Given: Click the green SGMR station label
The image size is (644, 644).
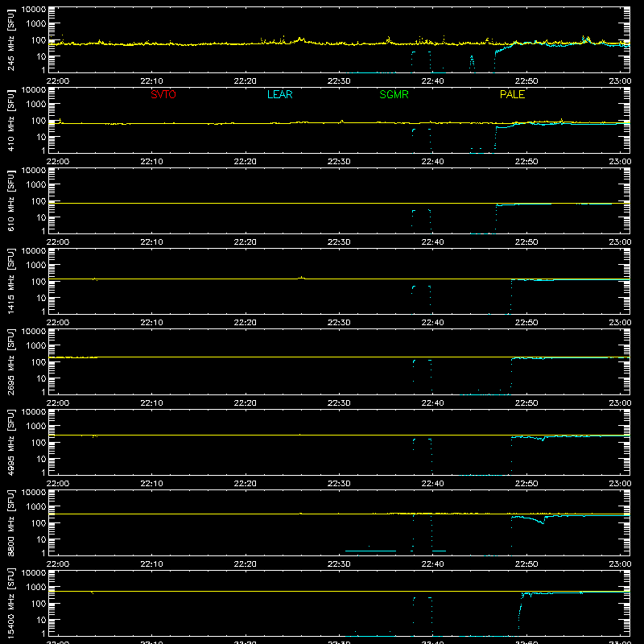Looking at the screenshot, I should [x=394, y=94].
